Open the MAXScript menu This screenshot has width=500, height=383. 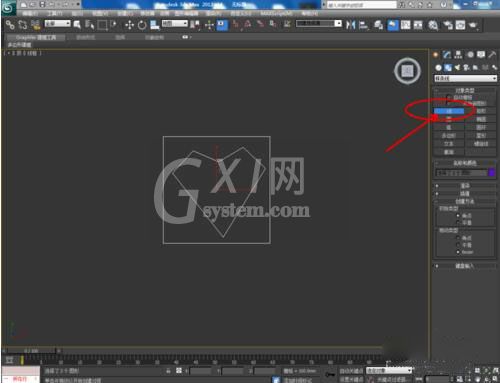click(x=276, y=13)
